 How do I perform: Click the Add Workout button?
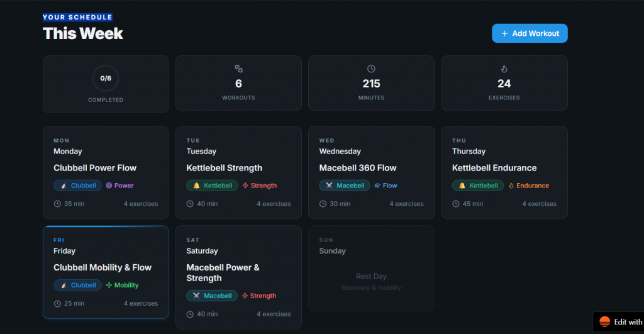coord(530,33)
